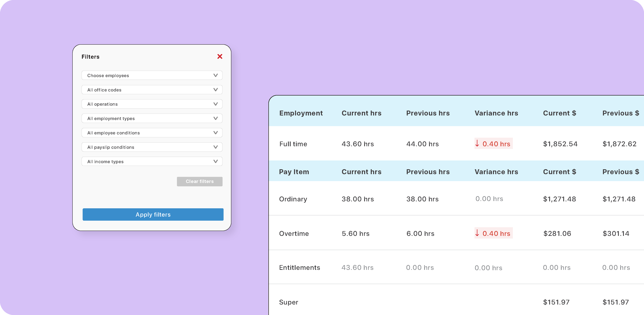Select the Ordinary pay item label
This screenshot has height=315, width=644.
[x=293, y=199]
